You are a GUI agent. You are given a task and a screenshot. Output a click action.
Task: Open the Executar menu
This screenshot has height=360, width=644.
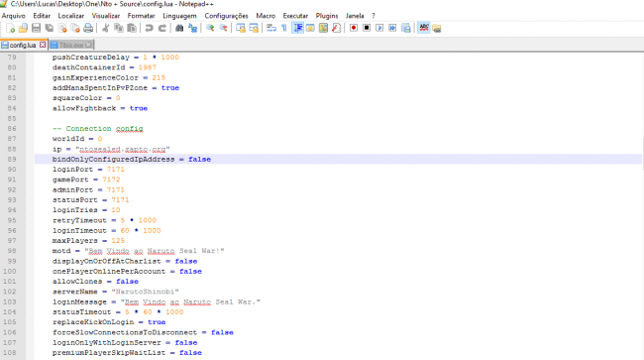[295, 16]
